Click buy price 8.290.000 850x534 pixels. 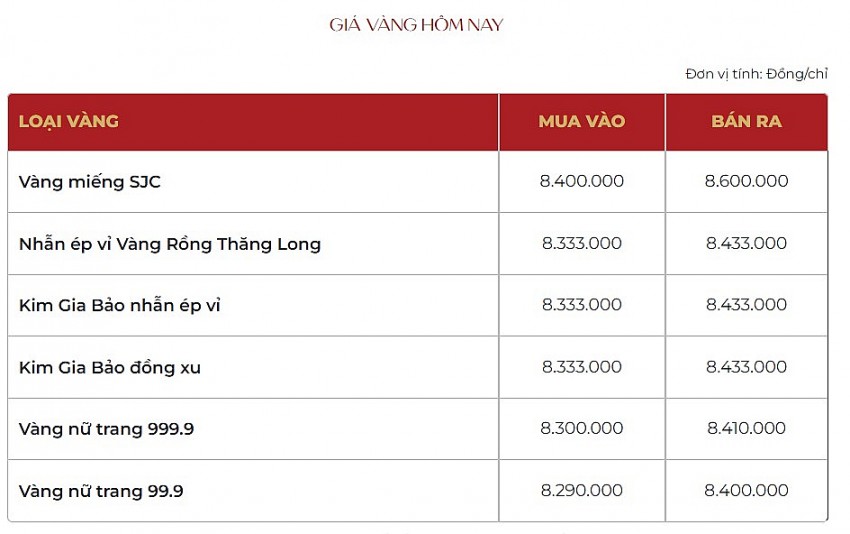pos(582,491)
